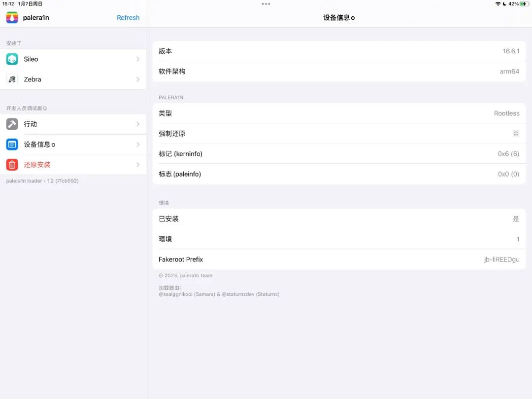Select the 環境 row label

[x=165, y=239]
